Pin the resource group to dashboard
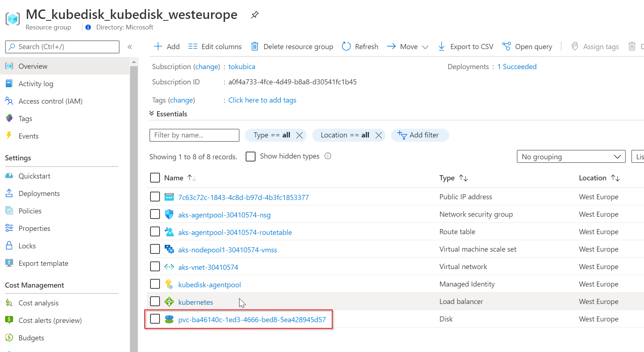The image size is (644, 352). pos(255,15)
